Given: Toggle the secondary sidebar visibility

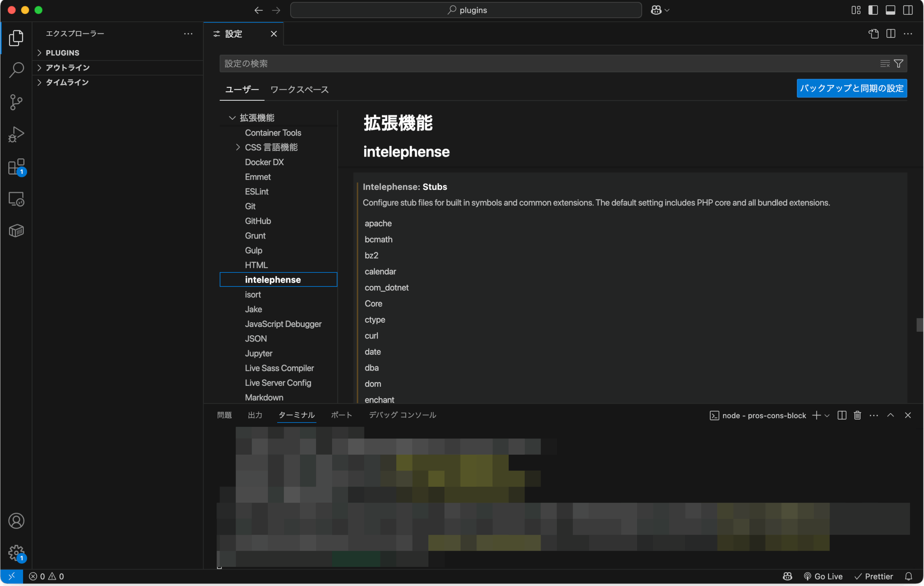Looking at the screenshot, I should pyautogui.click(x=908, y=10).
